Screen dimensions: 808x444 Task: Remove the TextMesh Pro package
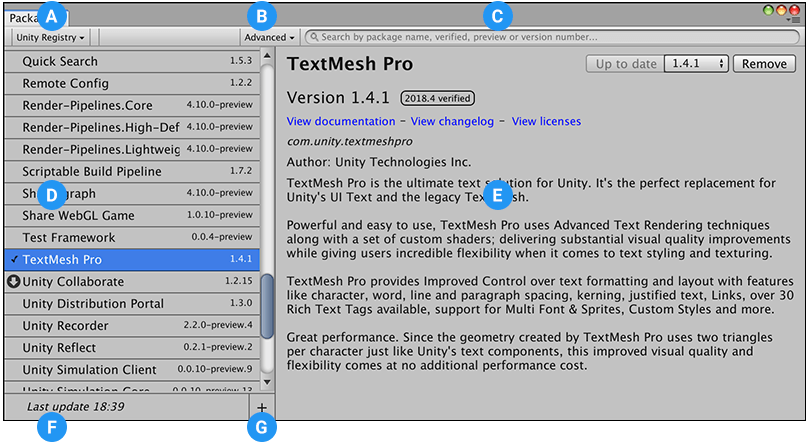[764, 63]
